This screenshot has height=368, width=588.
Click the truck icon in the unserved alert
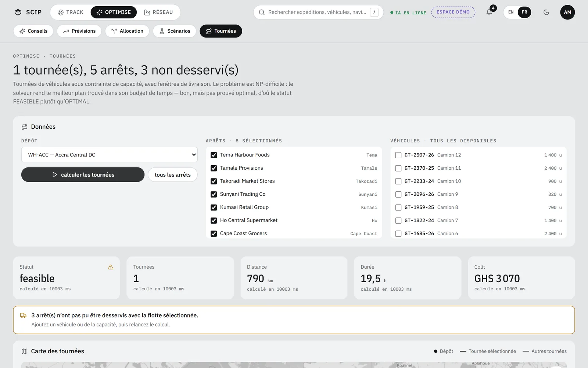pyautogui.click(x=23, y=315)
